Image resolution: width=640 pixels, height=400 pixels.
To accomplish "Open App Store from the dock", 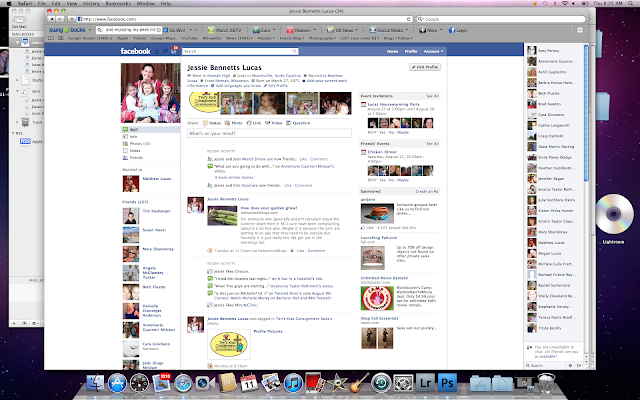I will 117,384.
